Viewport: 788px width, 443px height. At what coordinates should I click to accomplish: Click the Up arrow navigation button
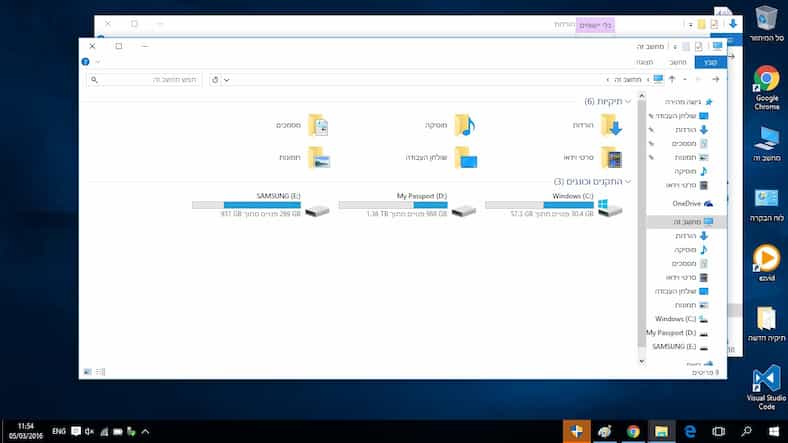pyautogui.click(x=672, y=80)
